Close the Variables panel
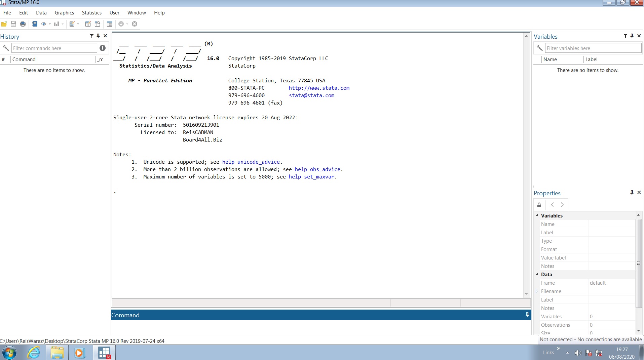This screenshot has width=644, height=360. click(x=639, y=36)
